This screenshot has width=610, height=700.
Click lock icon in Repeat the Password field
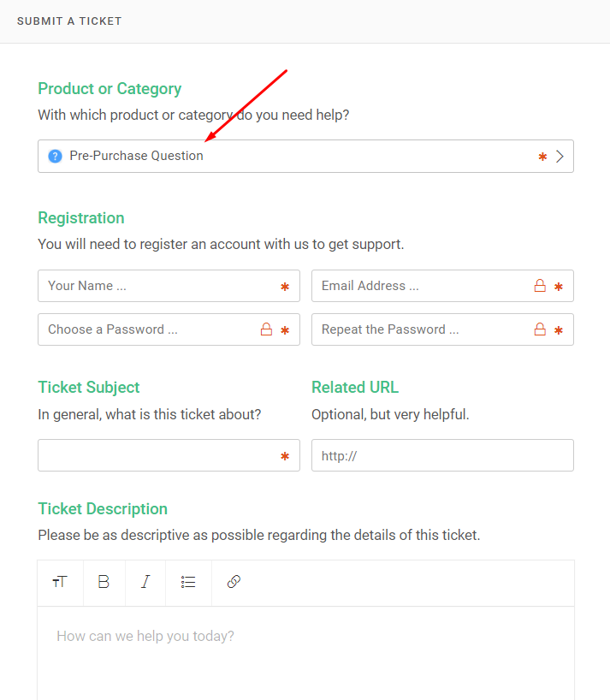pos(540,329)
